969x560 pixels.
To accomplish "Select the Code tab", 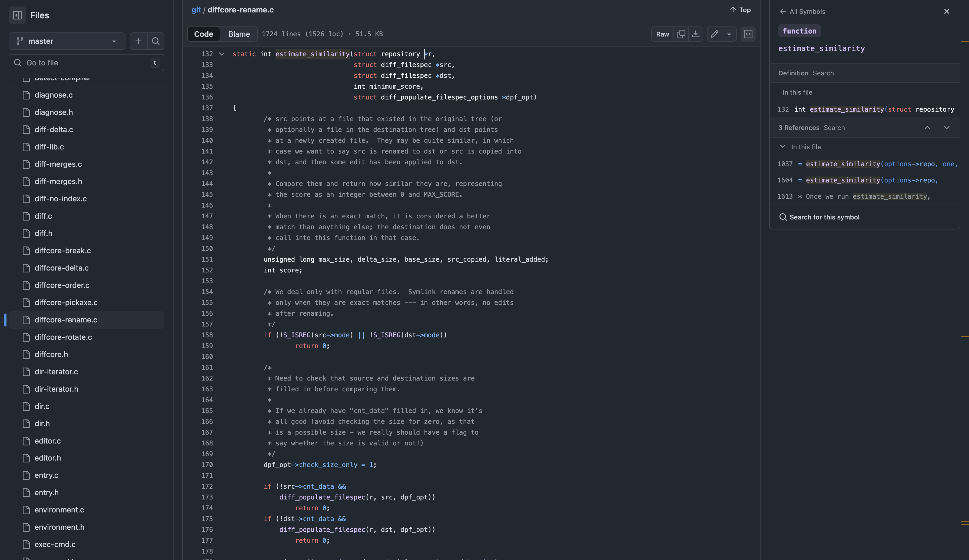I will click(203, 34).
